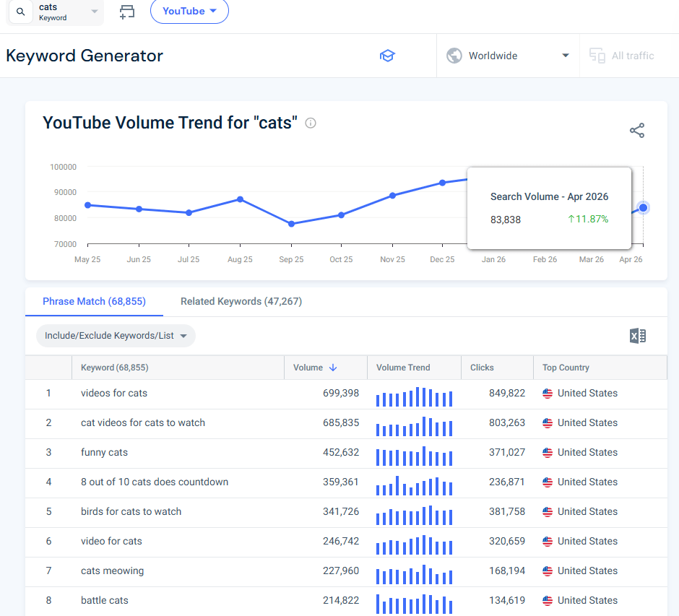Viewport: 679px width, 616px height.
Task: Share the YouTube Volume Trend chart
Action: (x=637, y=130)
